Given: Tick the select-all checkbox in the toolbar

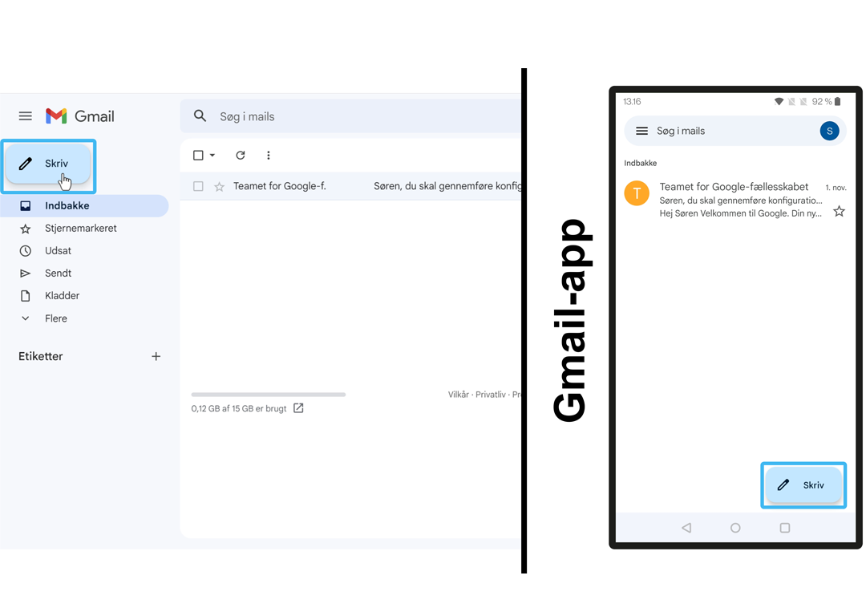Looking at the screenshot, I should point(198,156).
